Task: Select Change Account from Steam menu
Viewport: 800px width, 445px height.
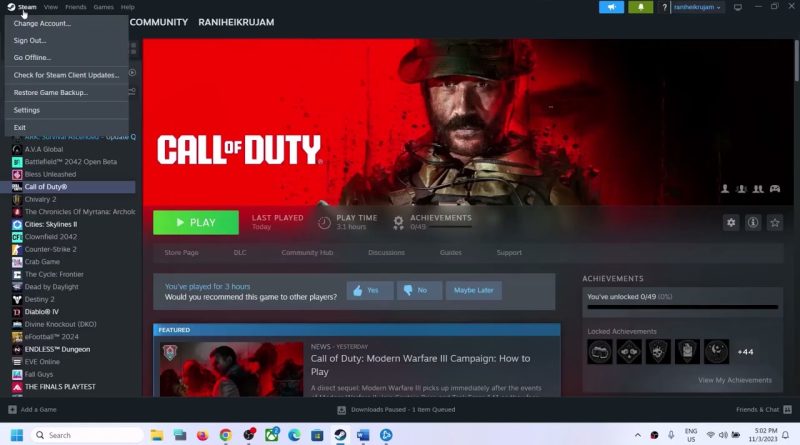Action: pos(66,23)
